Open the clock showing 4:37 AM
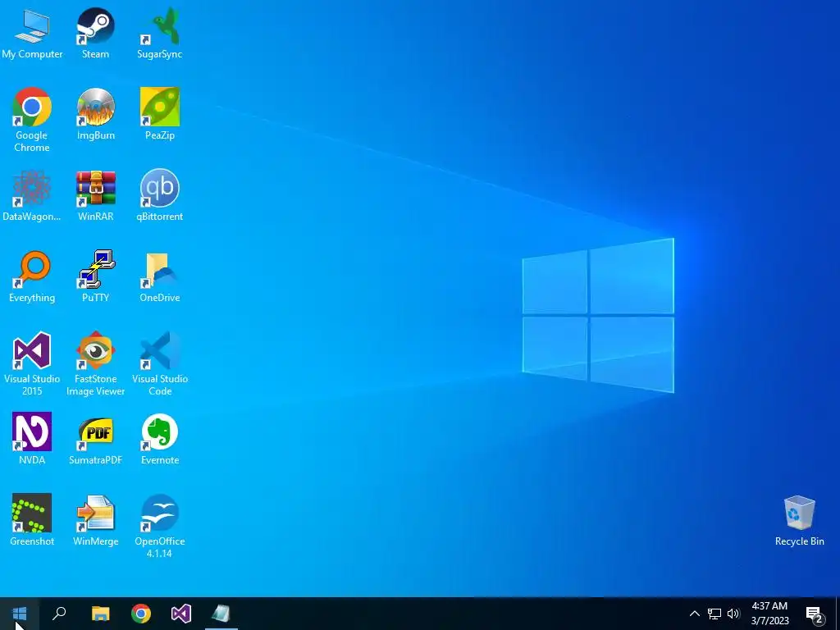Image resolution: width=840 pixels, height=630 pixels. point(769,614)
